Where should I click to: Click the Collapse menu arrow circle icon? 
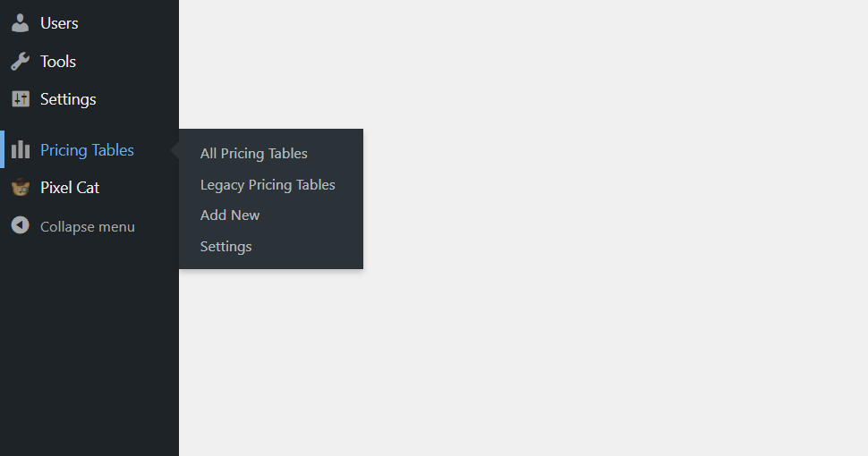(21, 225)
